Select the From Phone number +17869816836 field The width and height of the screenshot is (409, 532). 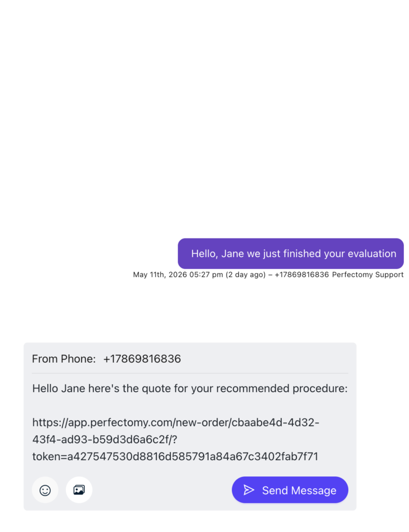142,358
